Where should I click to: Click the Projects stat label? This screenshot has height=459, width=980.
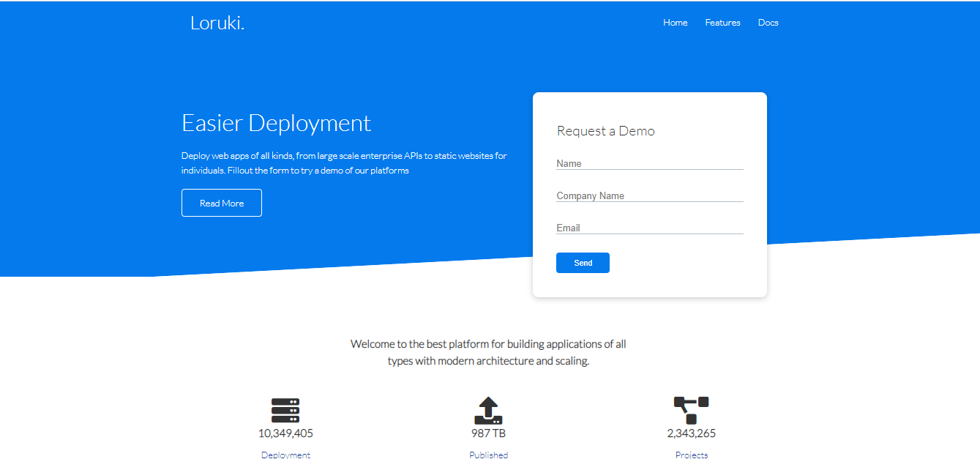click(x=691, y=454)
